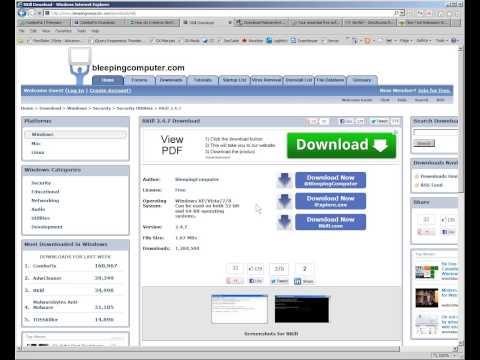Click the LinkedIn Share button under download details
This screenshot has height=360, width=480.
click(304, 281)
